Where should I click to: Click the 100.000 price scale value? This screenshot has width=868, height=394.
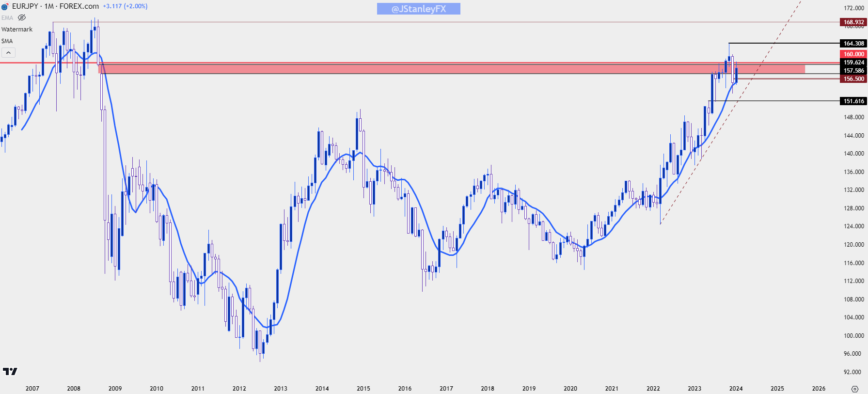tap(853, 336)
